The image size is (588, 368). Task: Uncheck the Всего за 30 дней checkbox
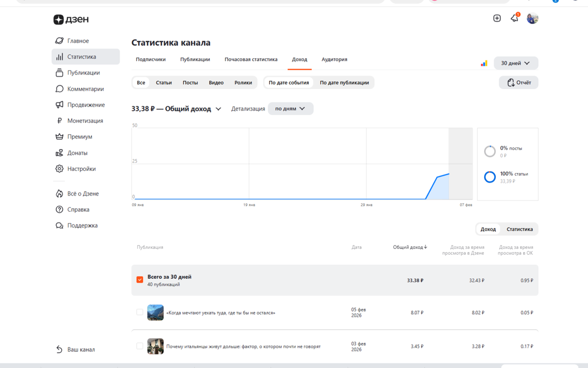[140, 280]
